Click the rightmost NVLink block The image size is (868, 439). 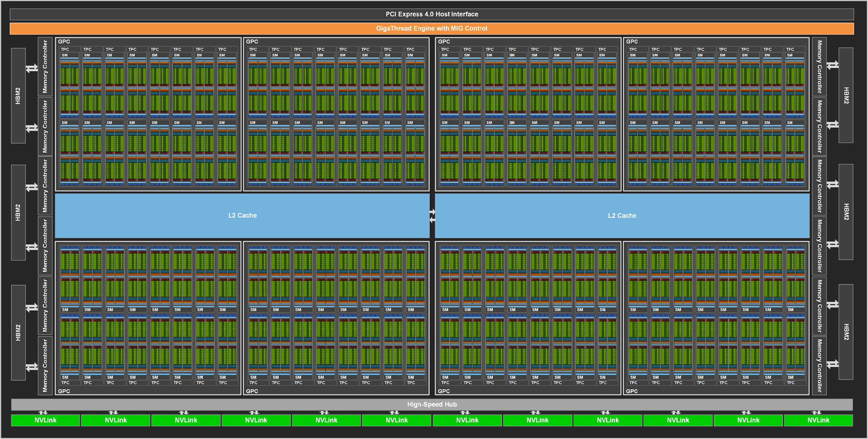coord(818,420)
